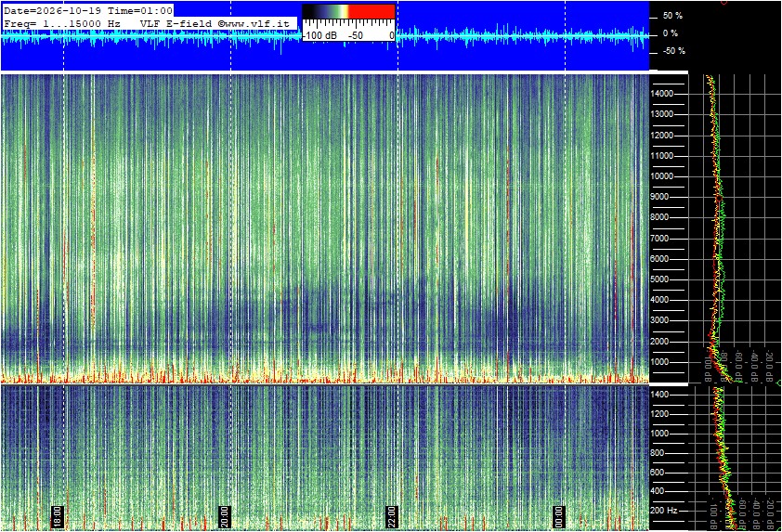Image resolution: width=782 pixels, height=532 pixels.
Task: Click the 11000 frequency axis label
Action: point(662,156)
